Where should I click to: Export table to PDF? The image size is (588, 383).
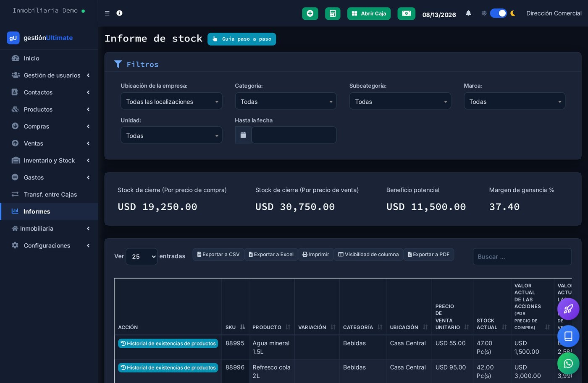click(x=428, y=255)
